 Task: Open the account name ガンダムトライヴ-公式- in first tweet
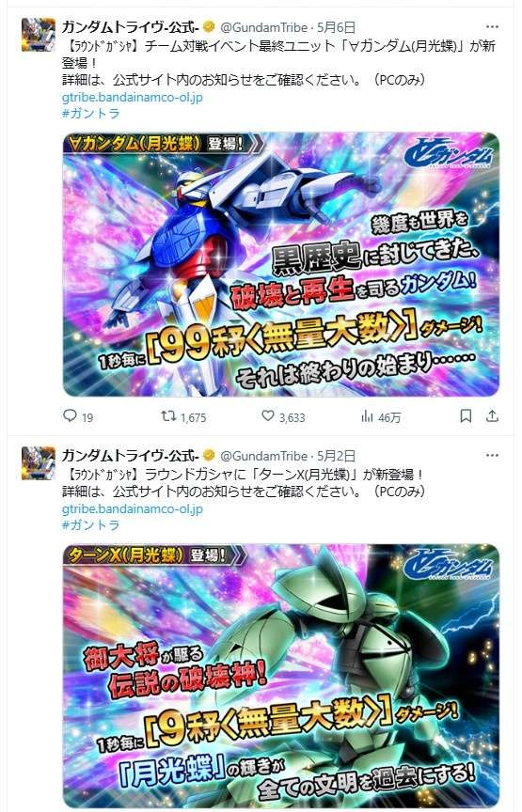tap(131, 27)
